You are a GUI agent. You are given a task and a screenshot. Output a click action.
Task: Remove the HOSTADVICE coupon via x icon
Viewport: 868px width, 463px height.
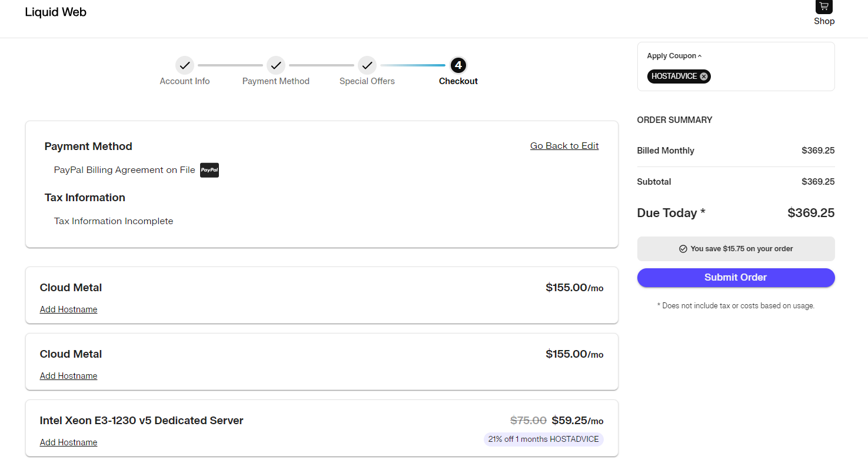(704, 76)
